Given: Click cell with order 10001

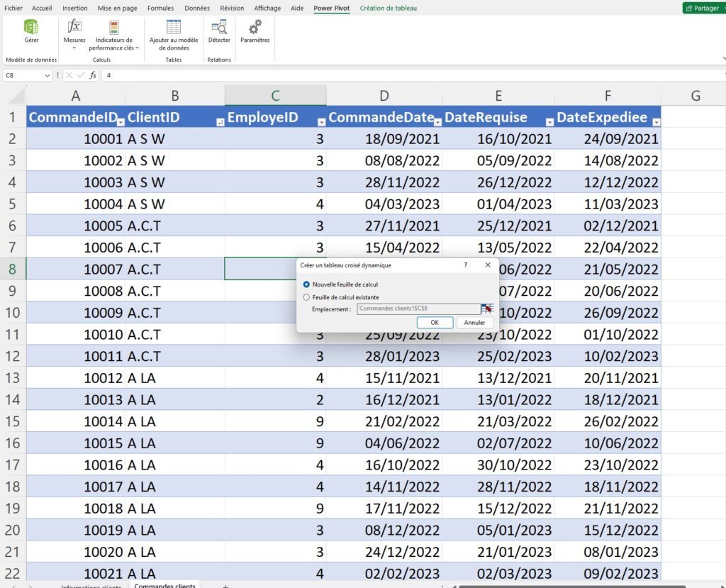Looking at the screenshot, I should click(75, 139).
